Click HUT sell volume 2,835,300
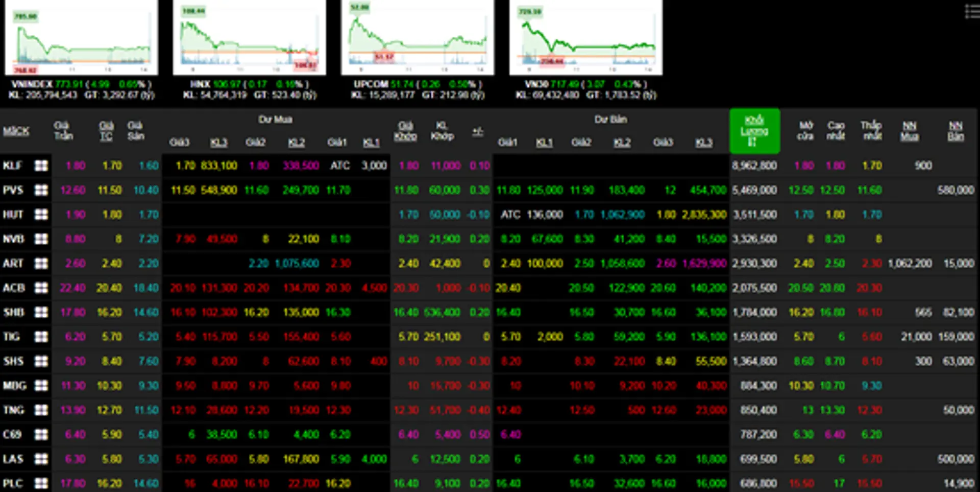Image resolution: width=980 pixels, height=492 pixels. [704, 215]
